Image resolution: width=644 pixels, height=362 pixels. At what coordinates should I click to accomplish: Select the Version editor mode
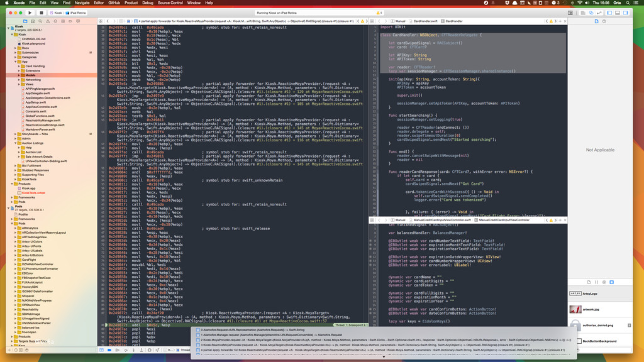[x=599, y=13]
